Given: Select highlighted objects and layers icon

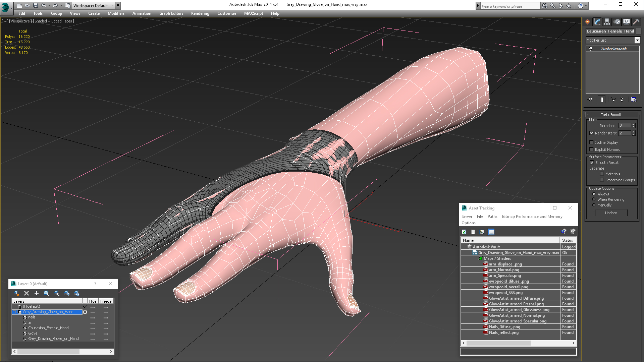Looking at the screenshot, I should point(47,293).
